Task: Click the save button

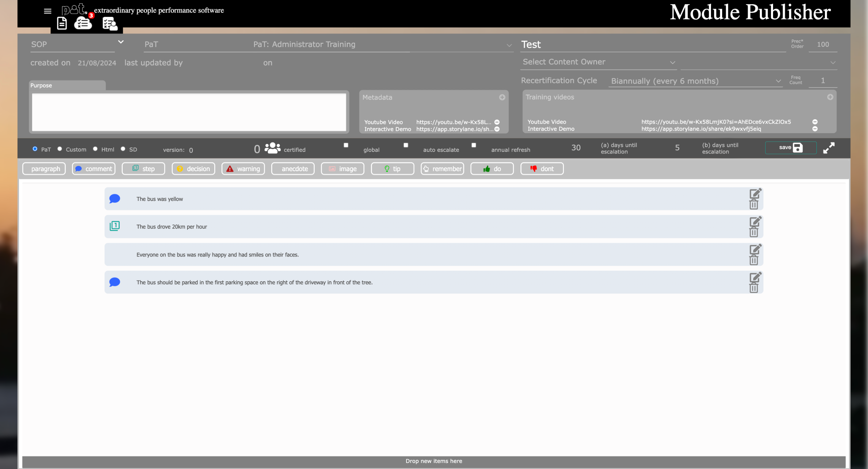Action: 790,147
